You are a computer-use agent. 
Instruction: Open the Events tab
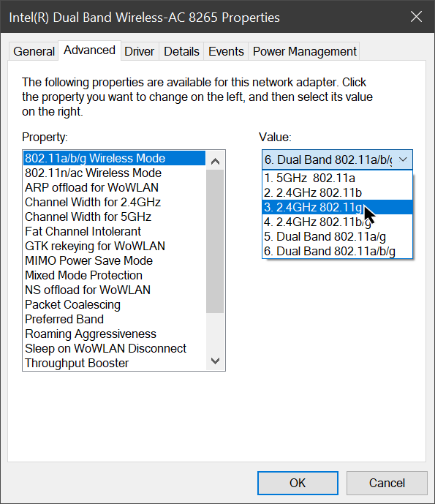click(226, 51)
